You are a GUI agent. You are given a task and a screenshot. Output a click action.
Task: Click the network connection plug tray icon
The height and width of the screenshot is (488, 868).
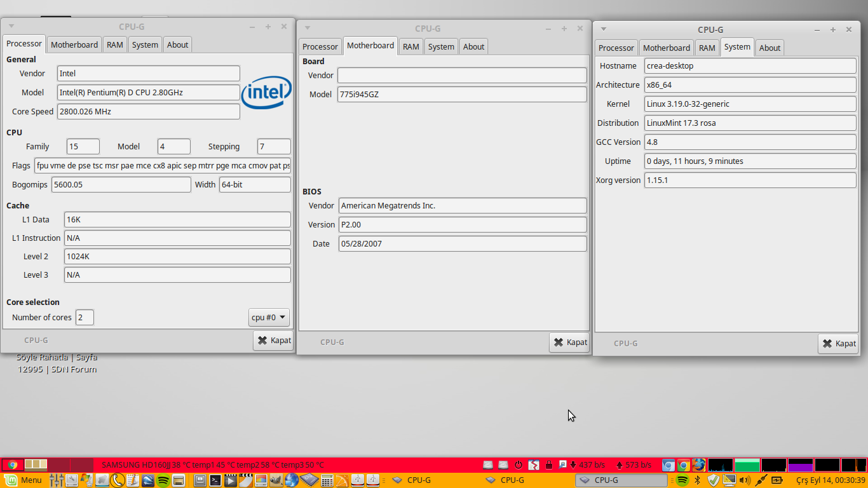pos(761,480)
